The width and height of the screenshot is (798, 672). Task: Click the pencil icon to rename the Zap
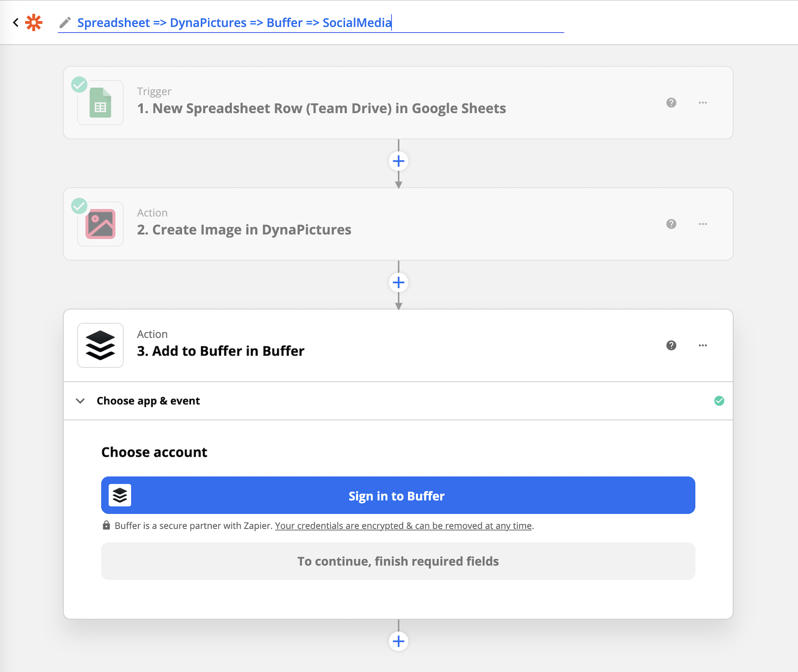pos(65,23)
